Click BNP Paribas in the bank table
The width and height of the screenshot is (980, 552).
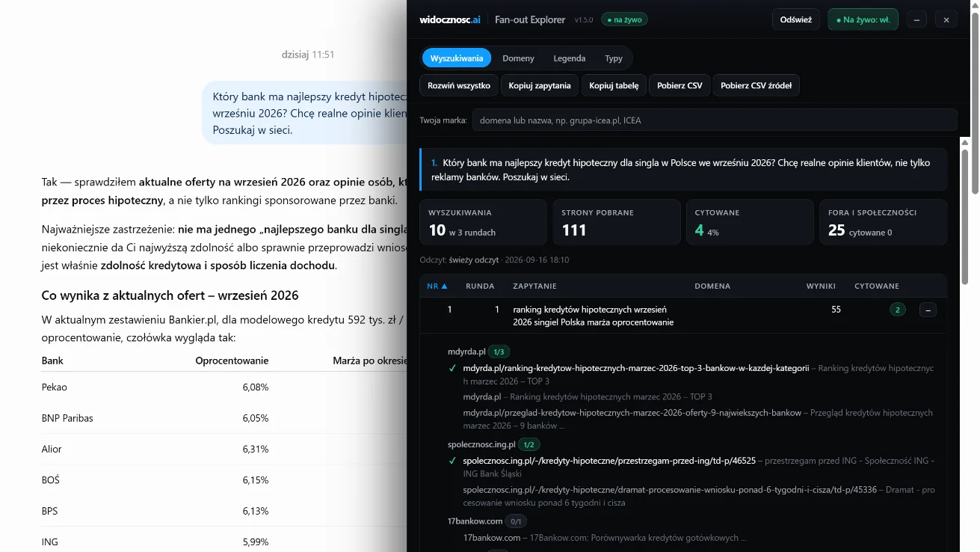(x=67, y=418)
